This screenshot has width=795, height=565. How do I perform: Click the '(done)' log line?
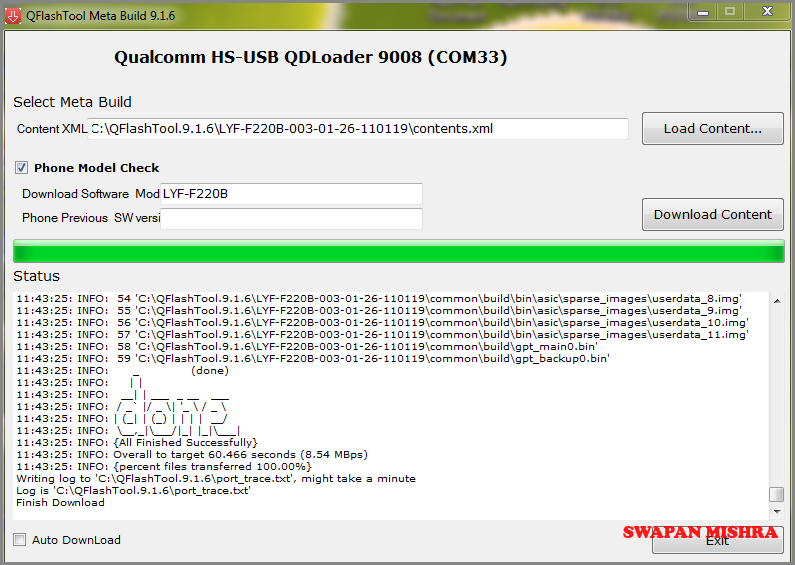coord(123,371)
